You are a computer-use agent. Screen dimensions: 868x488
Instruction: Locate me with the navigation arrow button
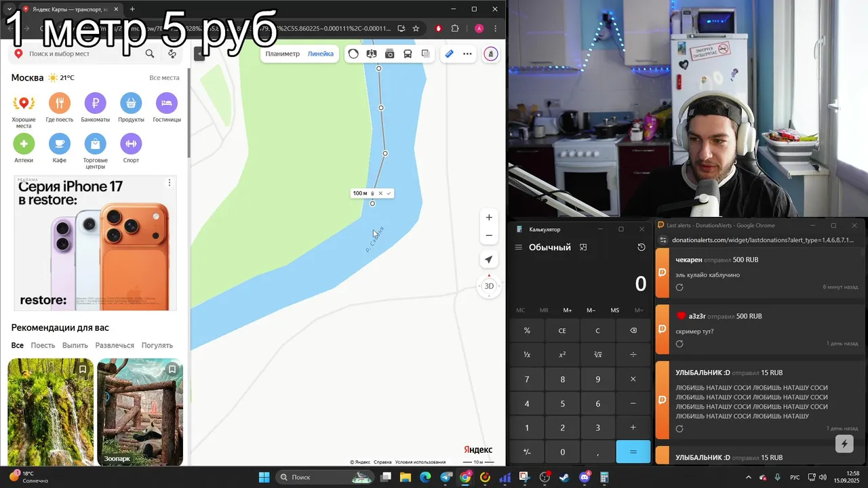coord(489,260)
